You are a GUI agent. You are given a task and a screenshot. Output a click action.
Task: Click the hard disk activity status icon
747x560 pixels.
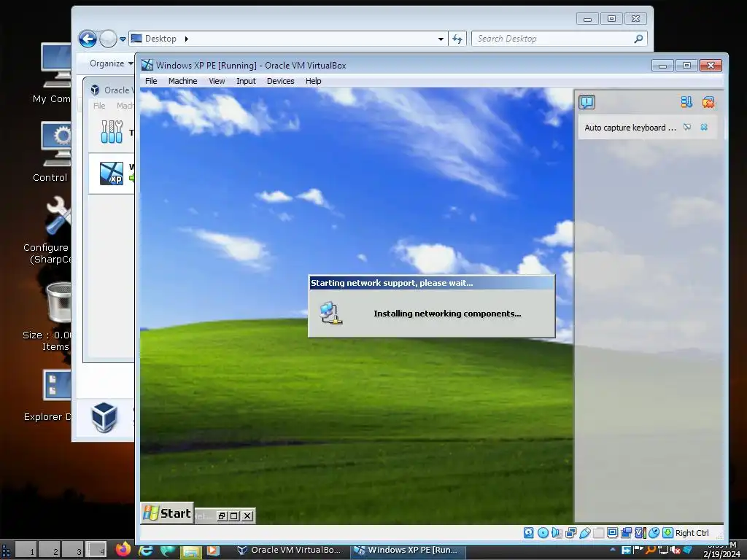pyautogui.click(x=529, y=533)
